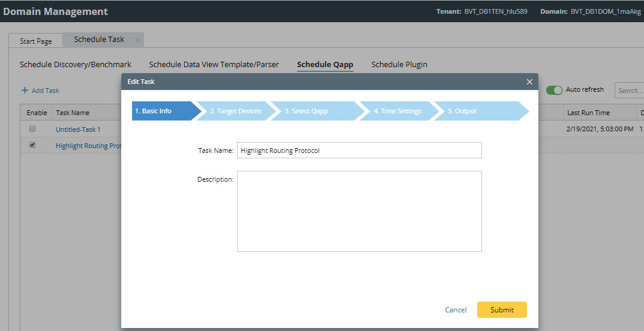Toggle the Auto refresh switch

pyautogui.click(x=554, y=90)
